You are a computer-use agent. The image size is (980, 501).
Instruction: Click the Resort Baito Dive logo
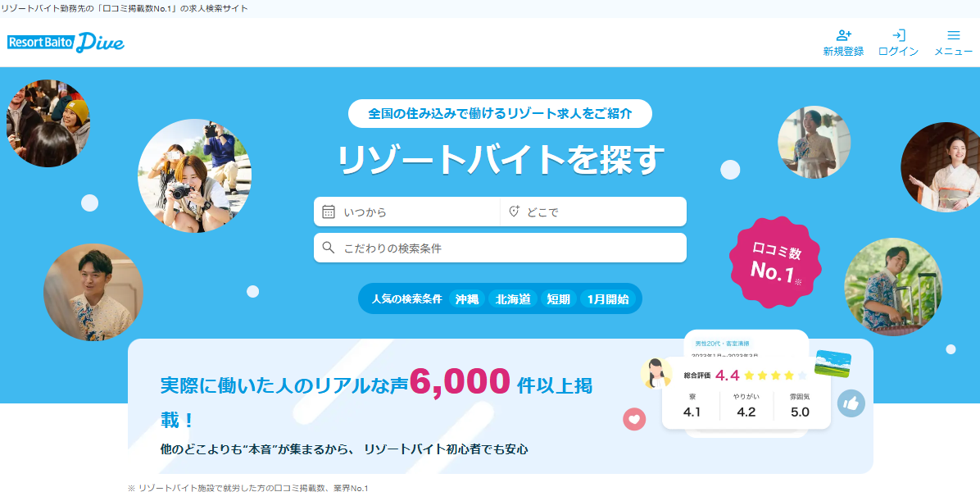[x=66, y=42]
